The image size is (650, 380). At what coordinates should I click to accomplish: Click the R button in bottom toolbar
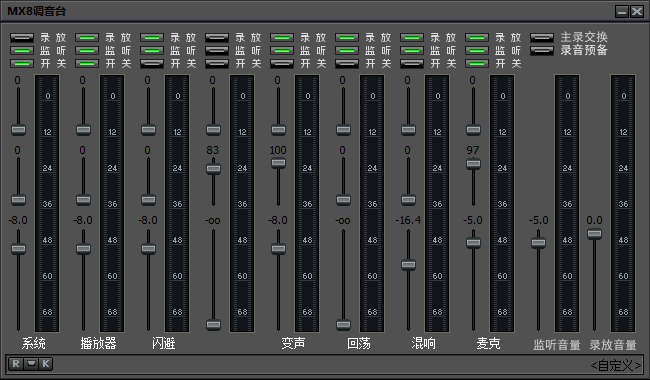click(x=16, y=364)
